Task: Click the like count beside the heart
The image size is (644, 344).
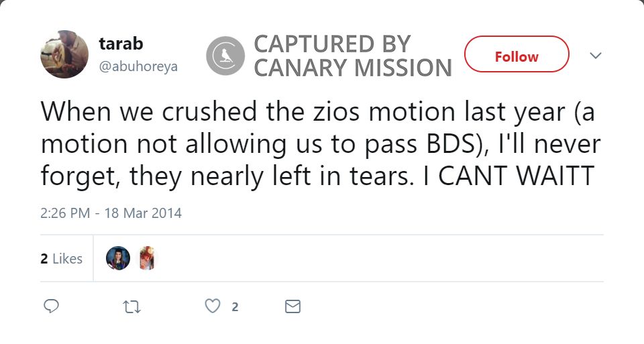Action: (235, 307)
